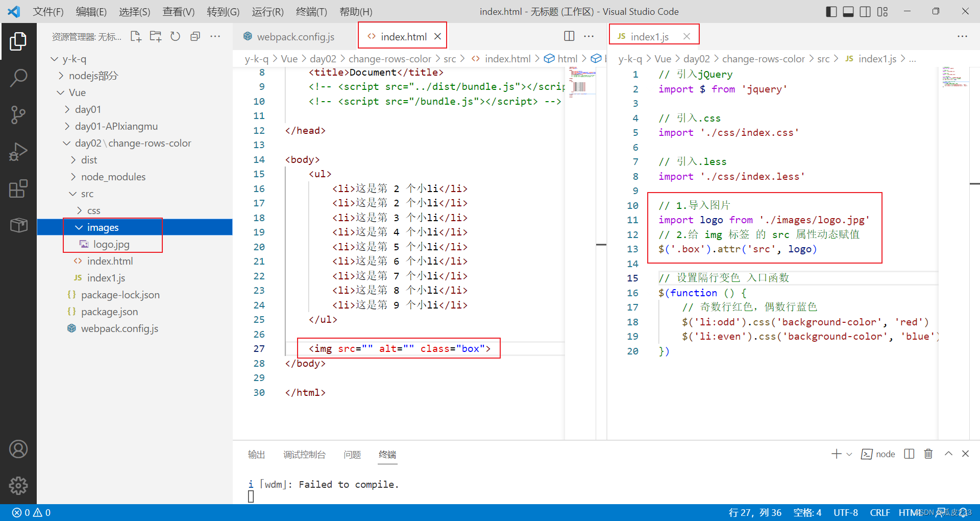Image resolution: width=980 pixels, height=521 pixels.
Task: Expand the day01 folder
Action: pyautogui.click(x=67, y=110)
